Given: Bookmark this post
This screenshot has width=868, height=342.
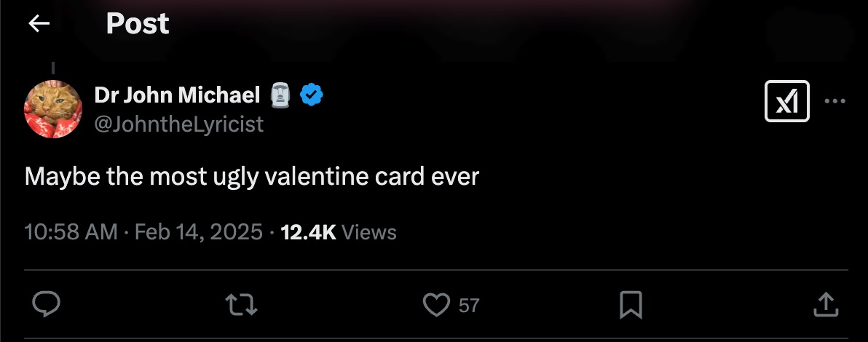Looking at the screenshot, I should click(x=631, y=305).
